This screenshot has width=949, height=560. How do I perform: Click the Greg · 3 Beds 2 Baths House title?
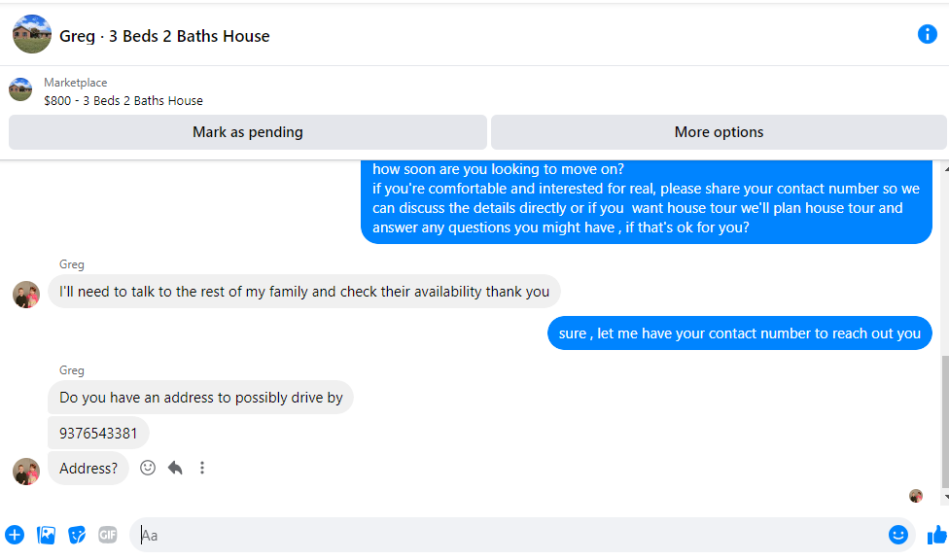coord(164,36)
